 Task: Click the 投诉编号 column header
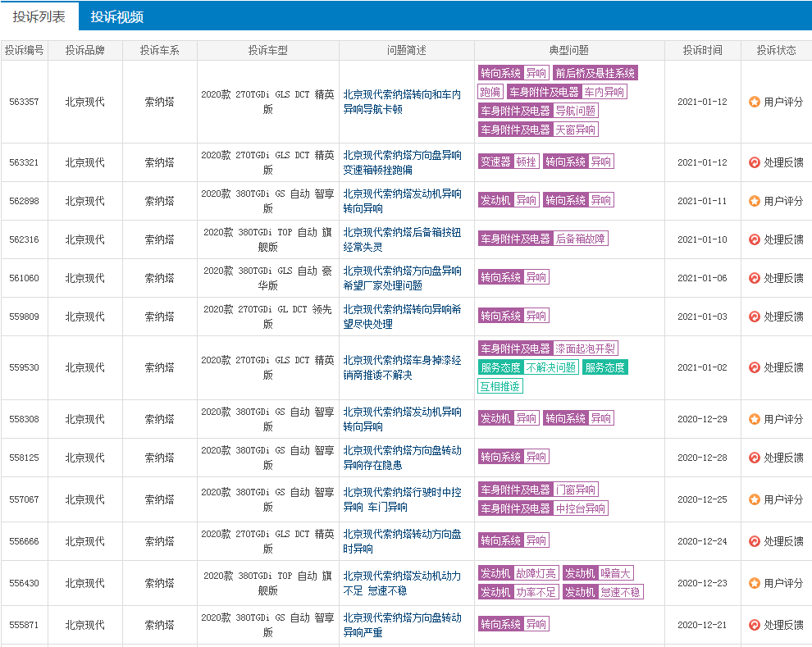25,50
